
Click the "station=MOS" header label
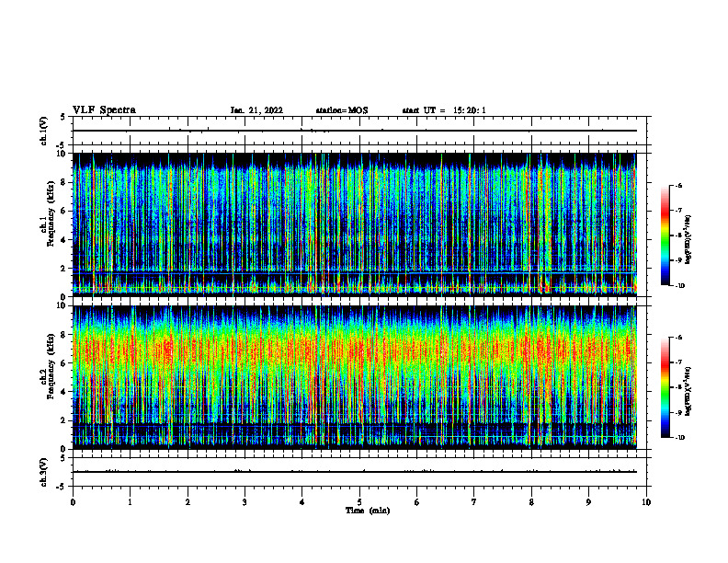click(342, 110)
